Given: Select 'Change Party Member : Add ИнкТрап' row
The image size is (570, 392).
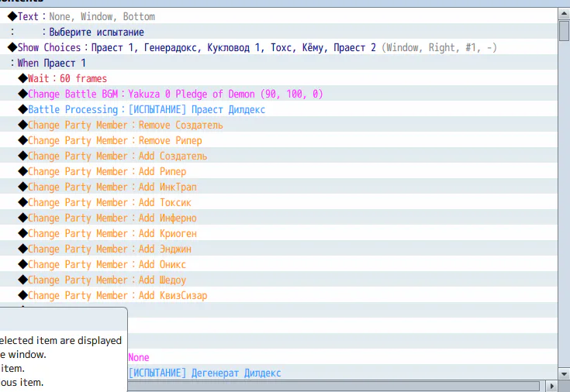Looking at the screenshot, I should pyautogui.click(x=278, y=187).
